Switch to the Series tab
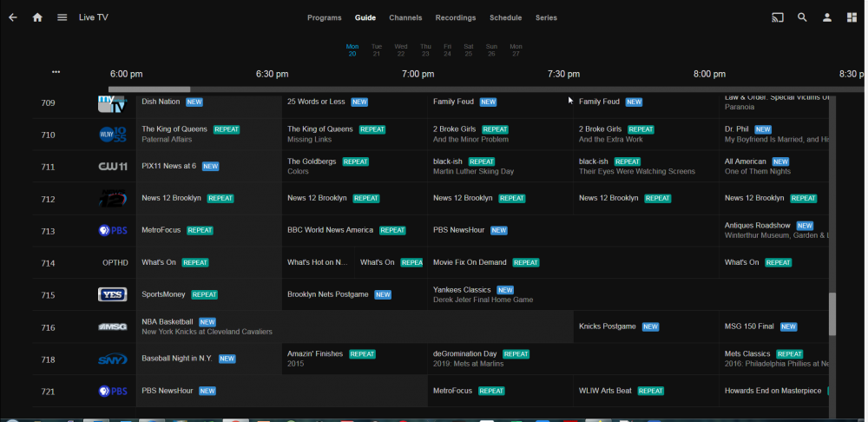This screenshot has width=868, height=422. tap(546, 17)
